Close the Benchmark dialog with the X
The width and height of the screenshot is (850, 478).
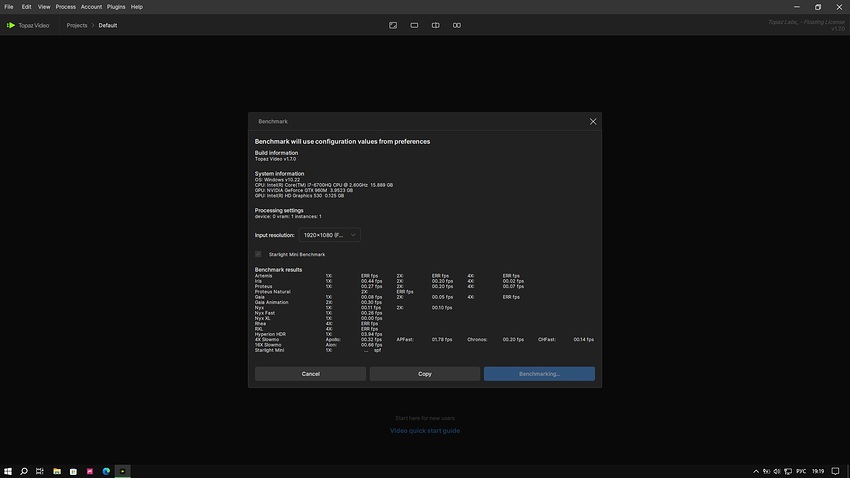(x=593, y=121)
